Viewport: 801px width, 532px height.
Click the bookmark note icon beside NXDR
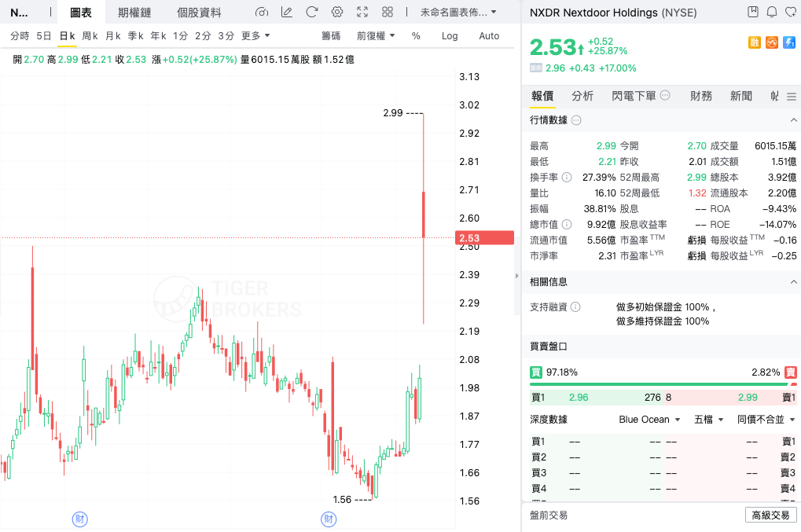753,13
